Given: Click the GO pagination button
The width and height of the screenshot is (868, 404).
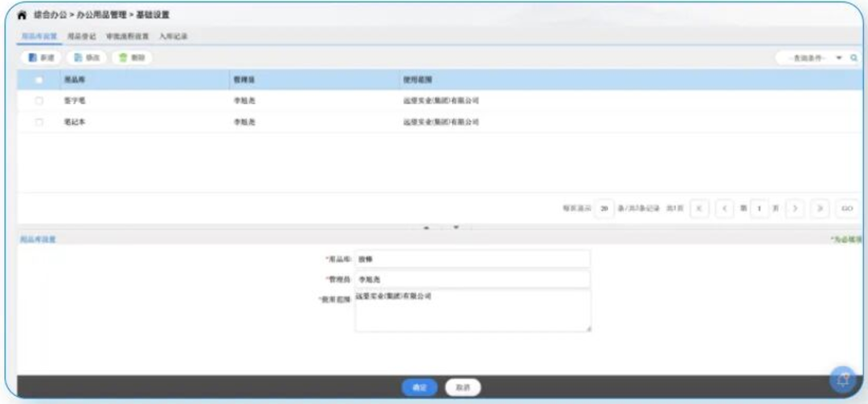Looking at the screenshot, I should [x=847, y=209].
